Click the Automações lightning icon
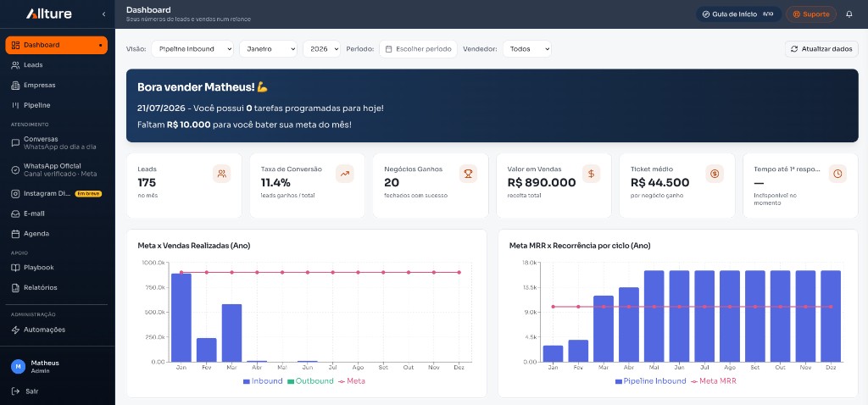868x405 pixels. point(15,330)
